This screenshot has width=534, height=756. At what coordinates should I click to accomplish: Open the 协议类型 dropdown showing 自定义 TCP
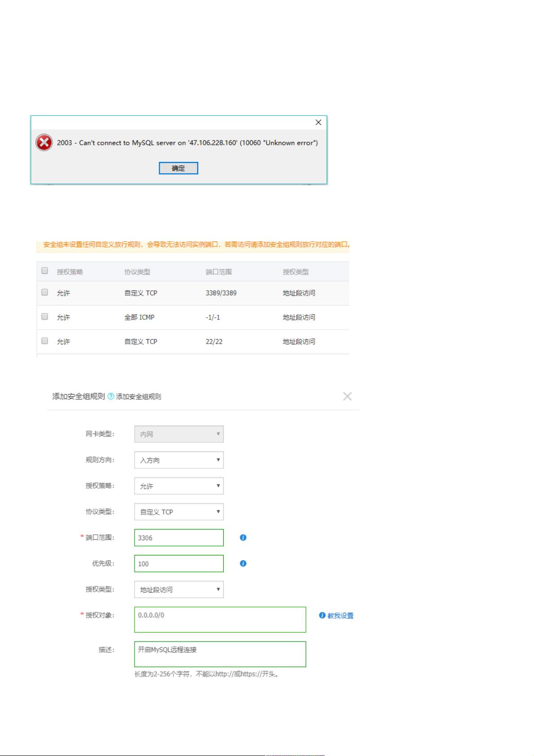tap(179, 512)
